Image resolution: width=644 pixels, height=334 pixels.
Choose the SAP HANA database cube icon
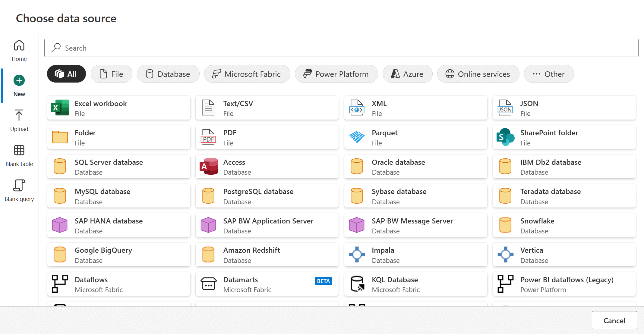(60, 225)
